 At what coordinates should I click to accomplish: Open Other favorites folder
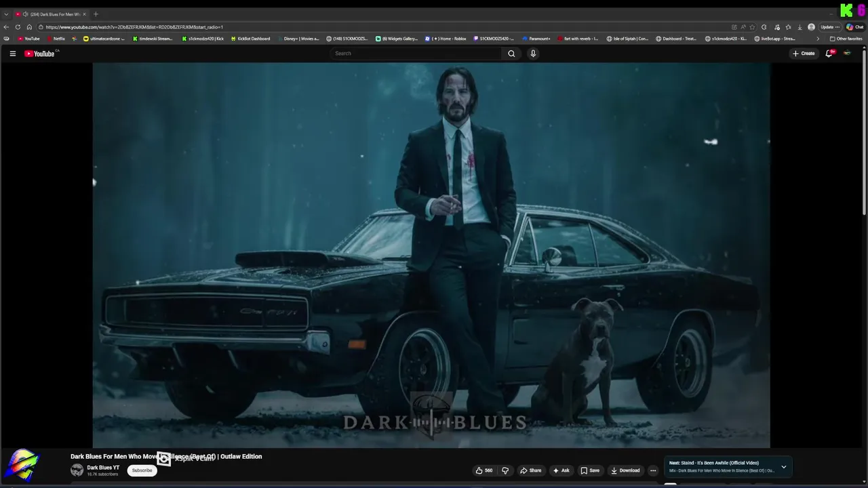(846, 39)
